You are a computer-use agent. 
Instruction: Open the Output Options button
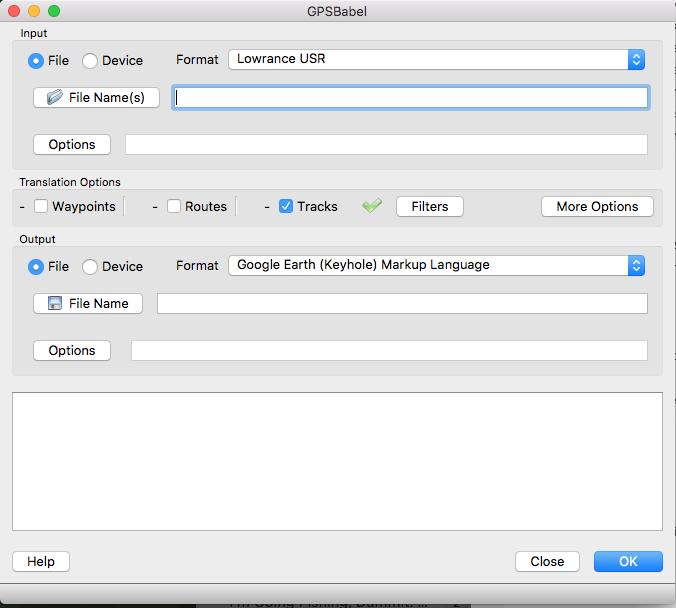pos(72,351)
